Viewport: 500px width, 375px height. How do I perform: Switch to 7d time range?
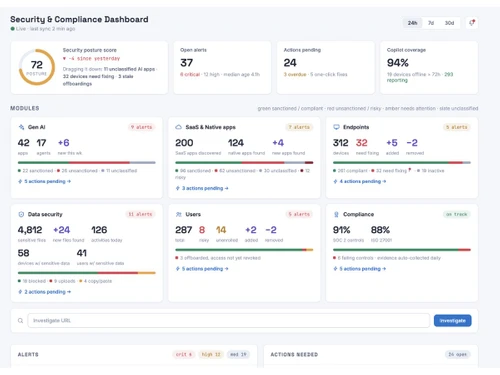point(431,23)
